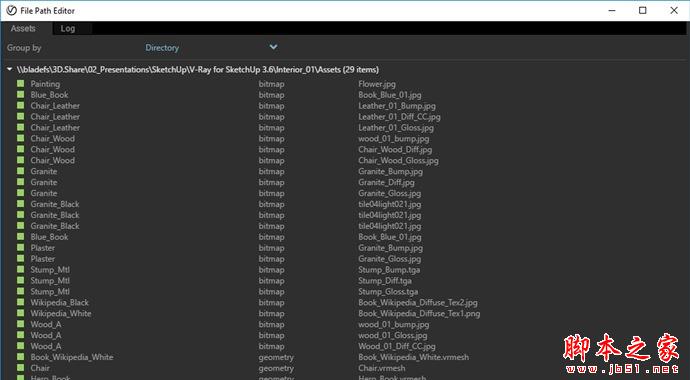Select the Stump_Diff.tga file entry
Image resolution: width=690 pixels, height=380 pixels.
[x=385, y=281]
